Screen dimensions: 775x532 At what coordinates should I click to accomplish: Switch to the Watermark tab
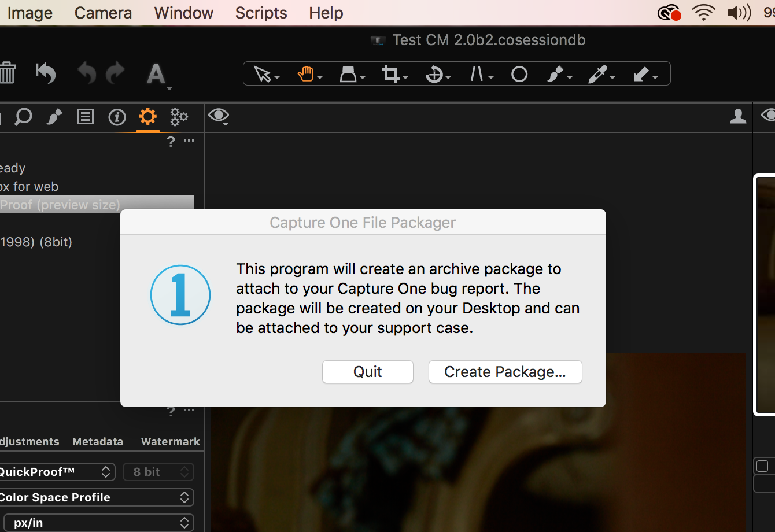(x=171, y=442)
